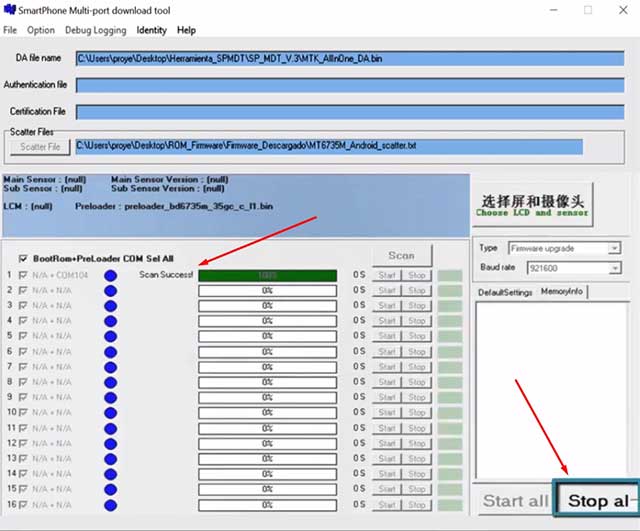Click the Scan button
The width and height of the screenshot is (640, 531).
click(x=402, y=256)
